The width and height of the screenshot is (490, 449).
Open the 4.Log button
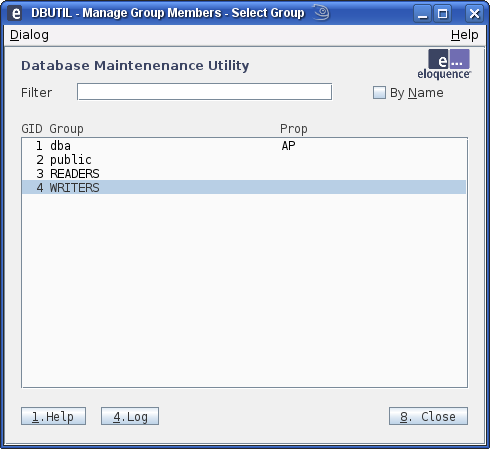click(130, 416)
